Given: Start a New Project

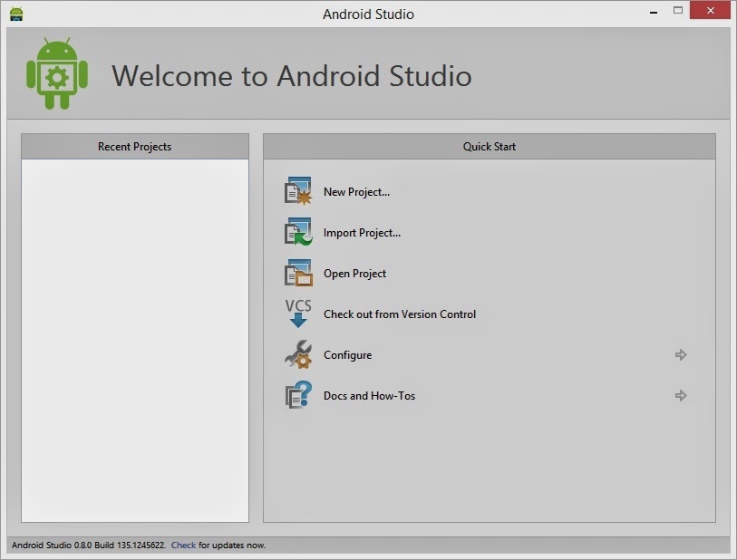Looking at the screenshot, I should (x=356, y=192).
